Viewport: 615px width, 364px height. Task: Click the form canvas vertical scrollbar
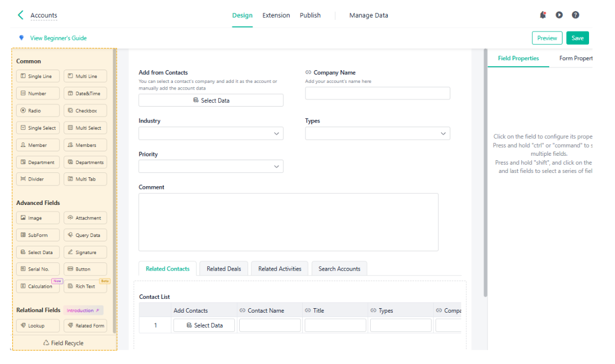[x=486, y=172]
